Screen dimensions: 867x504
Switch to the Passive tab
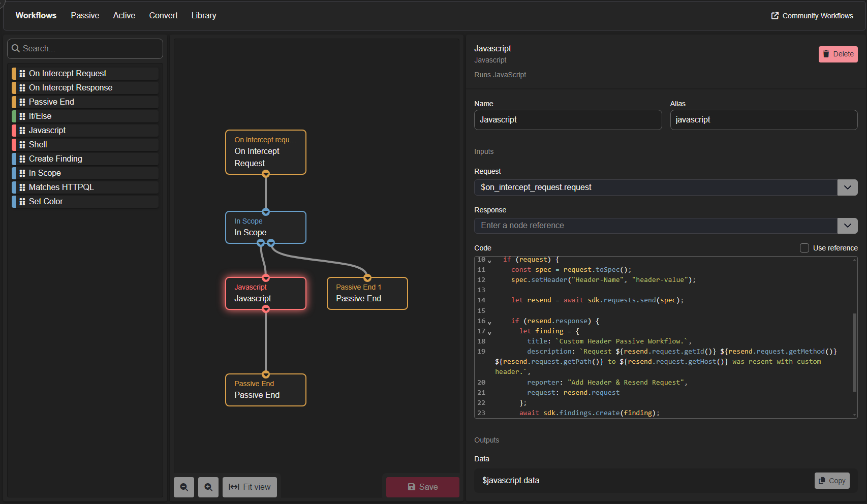[85, 16]
